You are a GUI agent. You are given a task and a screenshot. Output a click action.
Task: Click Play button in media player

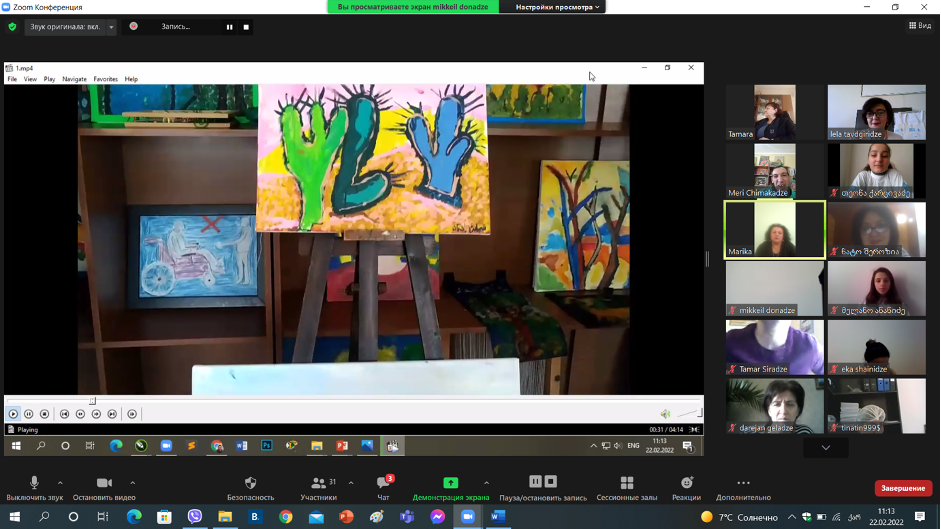click(13, 414)
